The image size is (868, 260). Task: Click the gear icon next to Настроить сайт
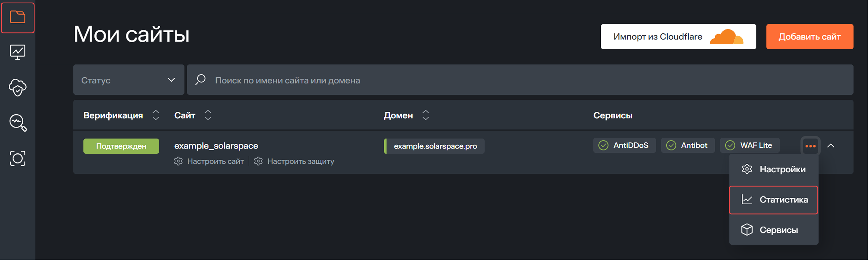coord(179,161)
